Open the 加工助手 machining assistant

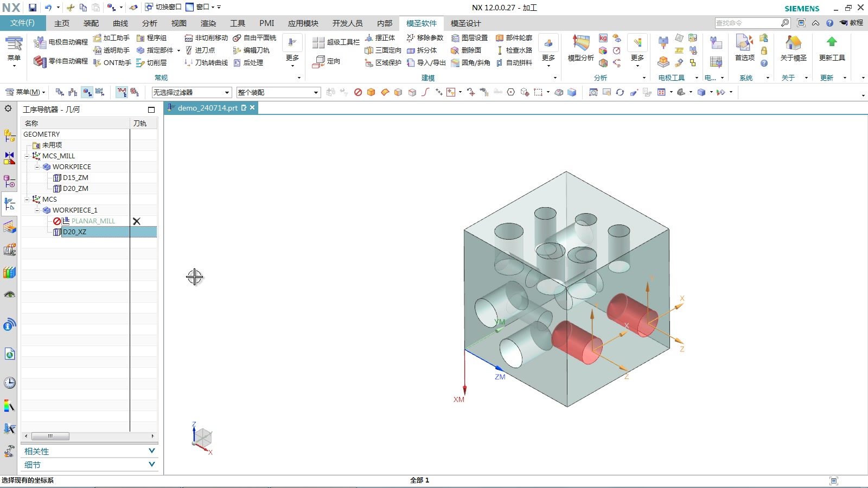[x=112, y=38]
